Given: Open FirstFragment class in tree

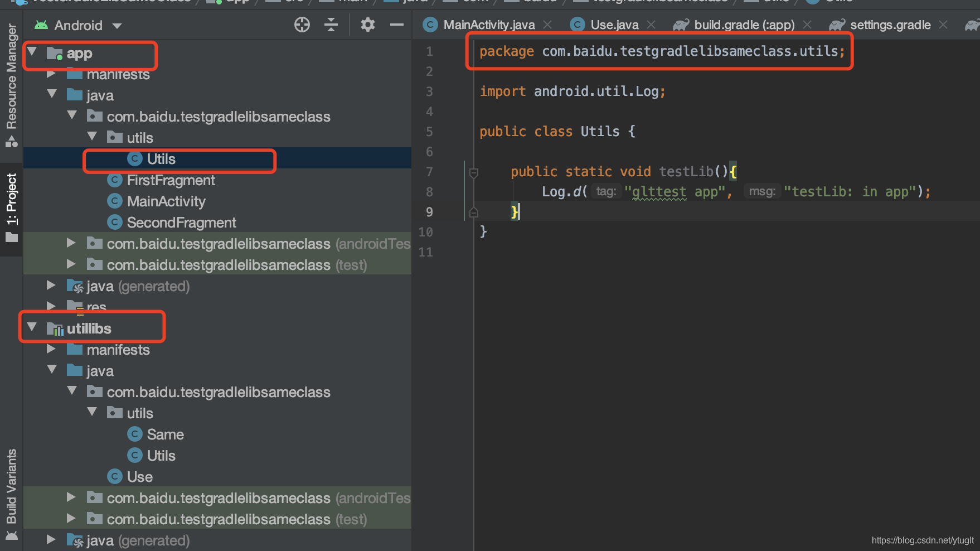Looking at the screenshot, I should (171, 180).
